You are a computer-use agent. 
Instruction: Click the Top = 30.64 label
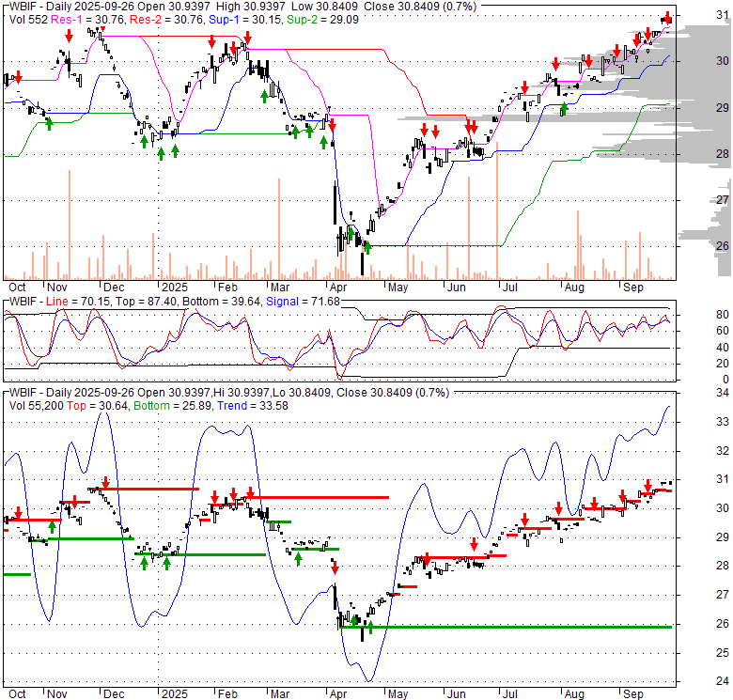coord(97,406)
